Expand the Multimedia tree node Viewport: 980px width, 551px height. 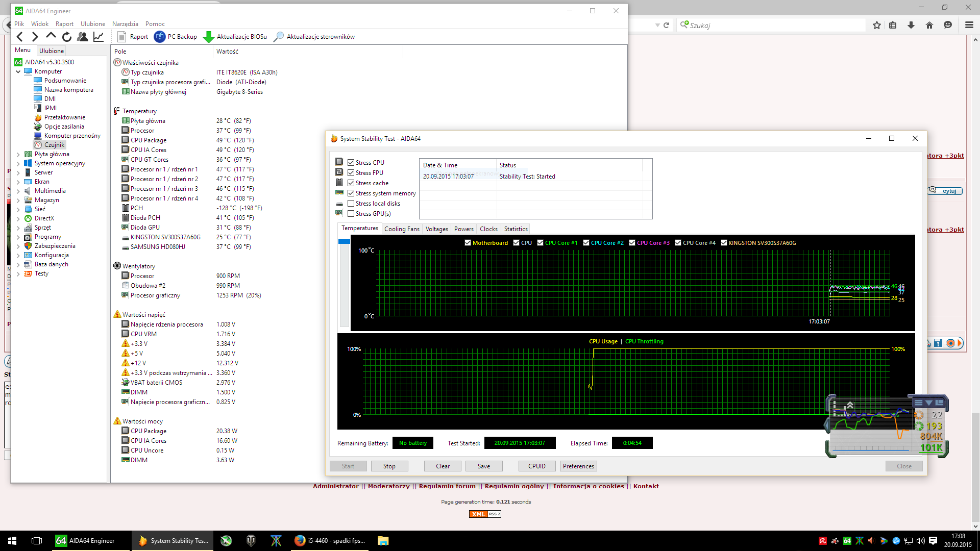[18, 191]
